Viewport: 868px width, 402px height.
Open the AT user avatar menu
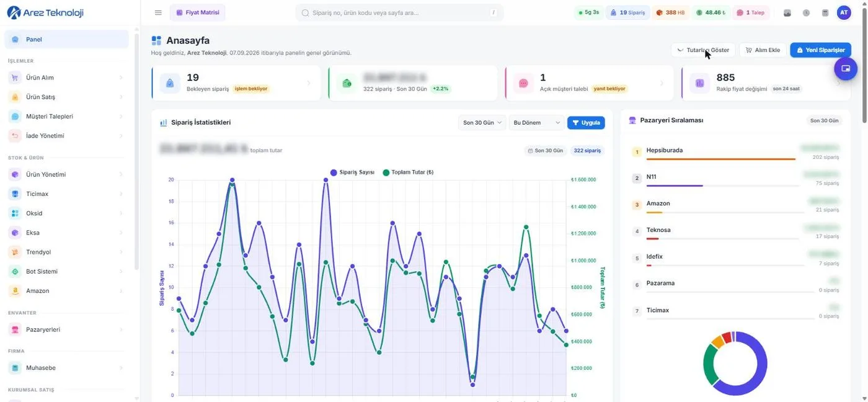844,12
